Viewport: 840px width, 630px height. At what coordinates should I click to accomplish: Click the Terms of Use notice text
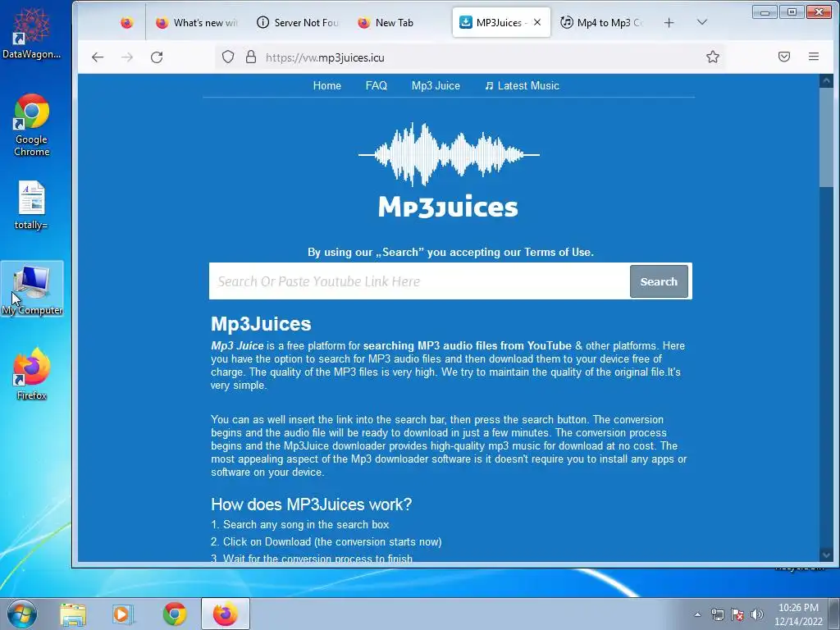(x=450, y=253)
